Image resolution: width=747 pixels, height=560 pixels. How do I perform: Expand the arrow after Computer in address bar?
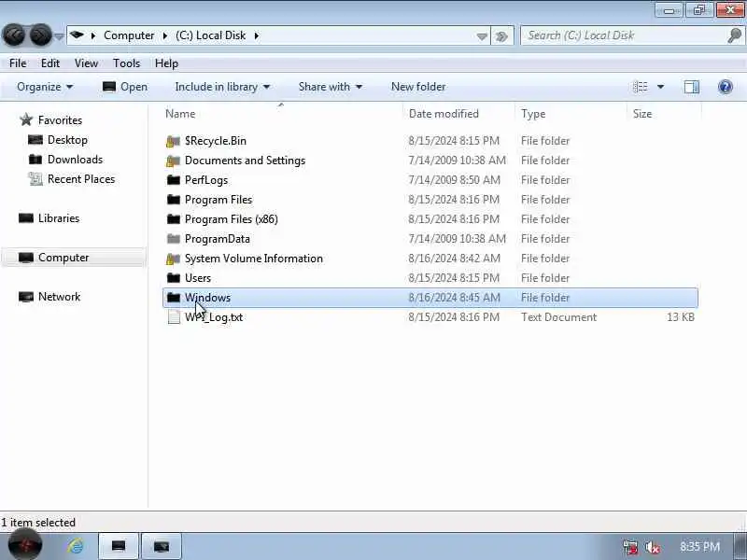tap(165, 35)
